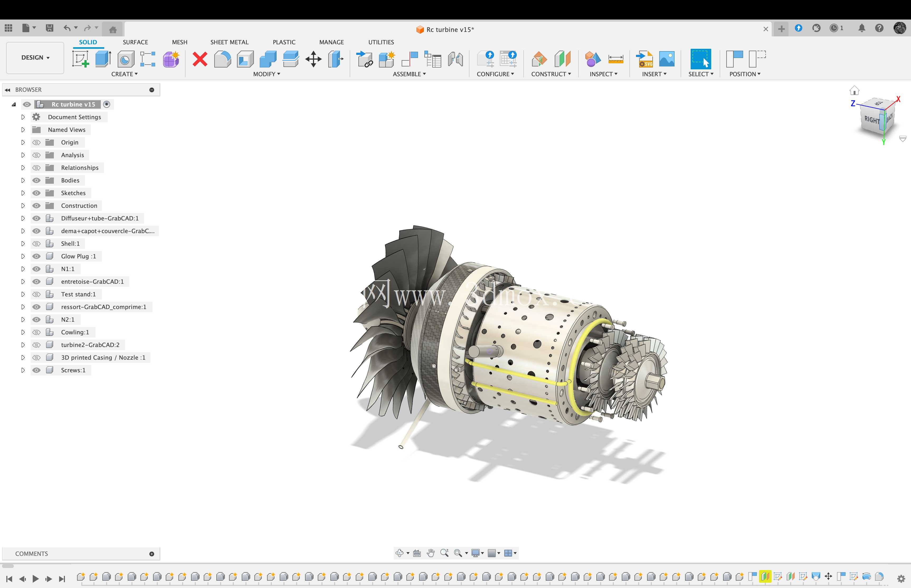Open the Measure tool in Inspect
Screen dimensions: 911x588
[615, 59]
